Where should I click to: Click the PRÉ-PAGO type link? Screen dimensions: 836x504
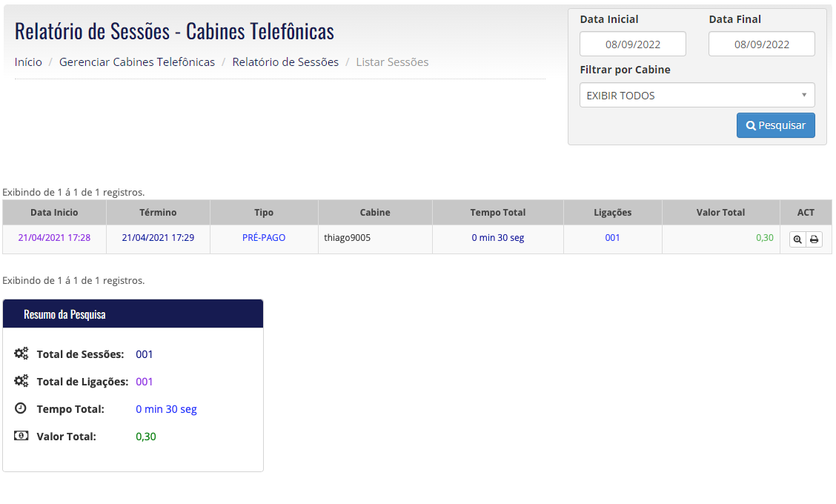tap(264, 238)
